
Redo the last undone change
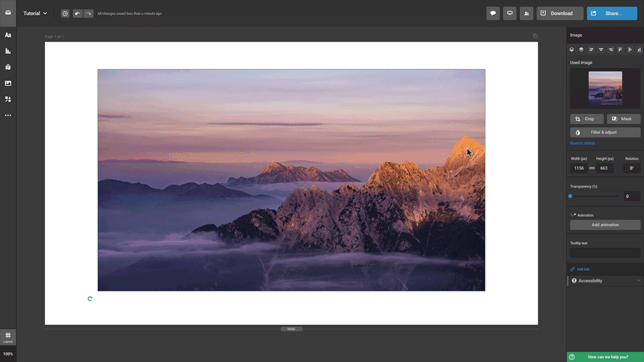click(x=89, y=13)
